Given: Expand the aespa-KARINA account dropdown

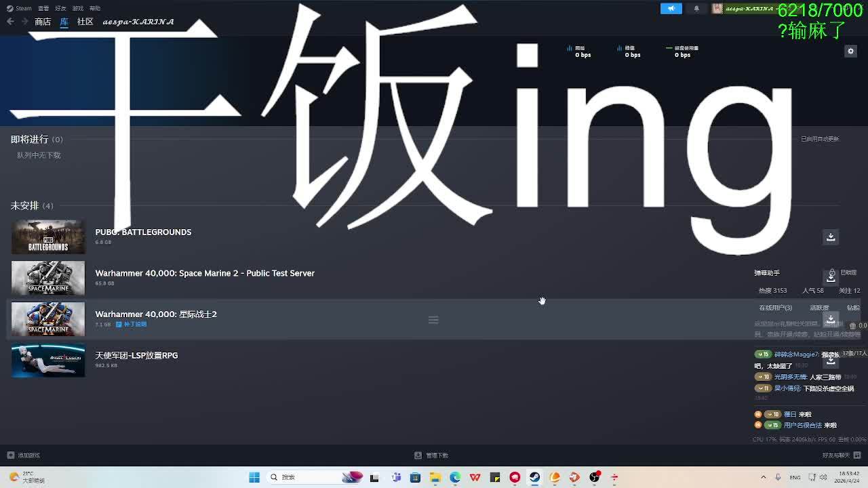Looking at the screenshot, I should (746, 8).
